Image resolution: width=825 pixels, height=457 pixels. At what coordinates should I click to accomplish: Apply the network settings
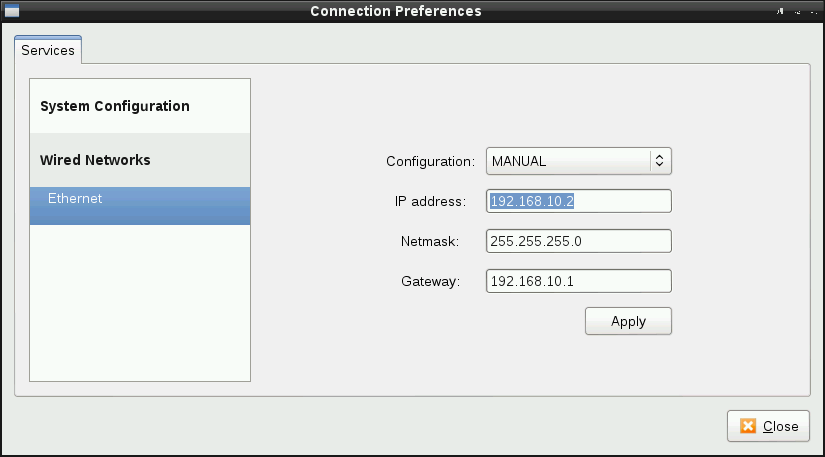tap(628, 321)
